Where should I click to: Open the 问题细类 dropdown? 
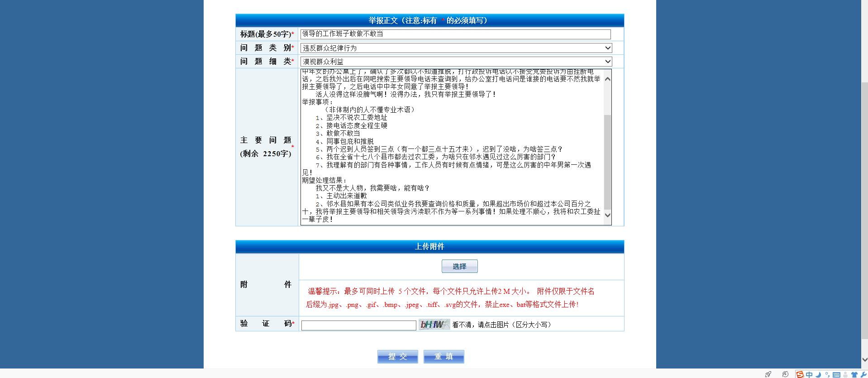click(456, 62)
